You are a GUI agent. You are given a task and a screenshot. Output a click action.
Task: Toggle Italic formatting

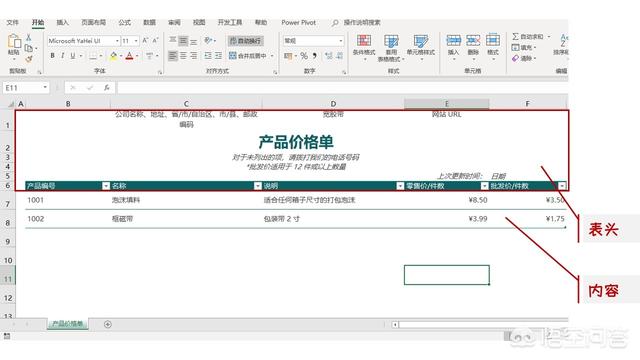pyautogui.click(x=62, y=56)
